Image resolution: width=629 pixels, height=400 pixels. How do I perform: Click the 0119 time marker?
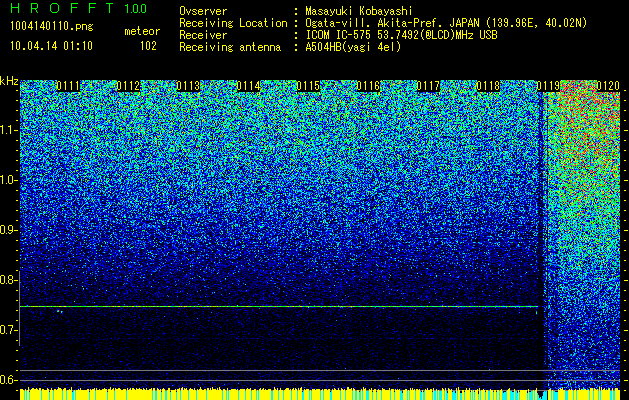point(548,86)
